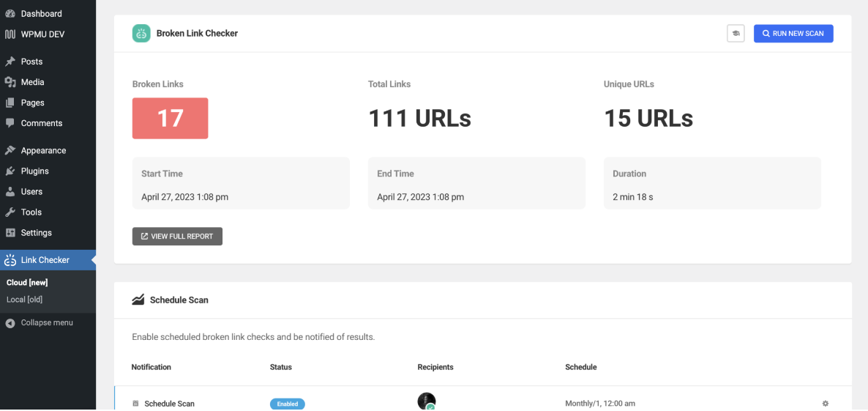
Task: Click the Broken Link Checker logo icon
Action: (x=141, y=34)
